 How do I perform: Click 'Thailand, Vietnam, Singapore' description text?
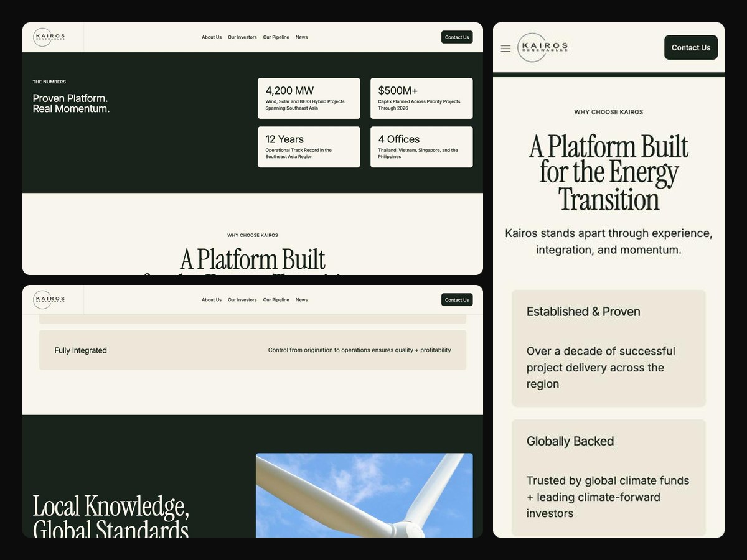coord(418,153)
